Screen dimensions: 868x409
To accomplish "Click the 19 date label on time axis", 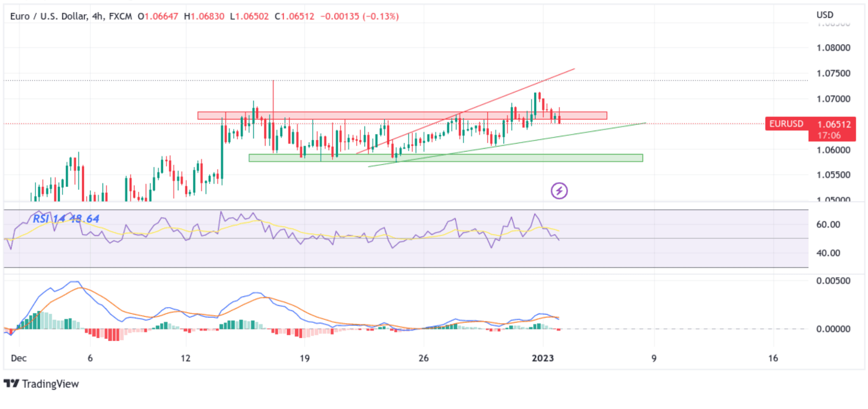I will click(x=304, y=358).
